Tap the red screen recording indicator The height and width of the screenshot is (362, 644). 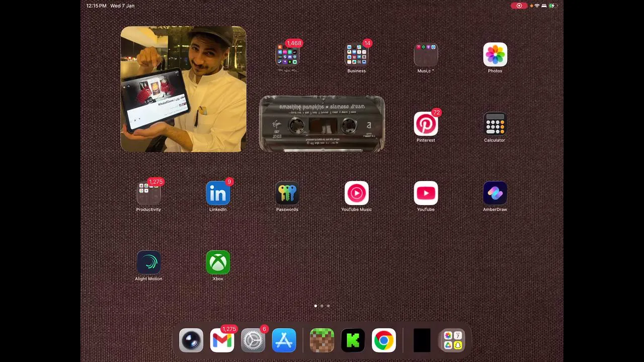[519, 6]
